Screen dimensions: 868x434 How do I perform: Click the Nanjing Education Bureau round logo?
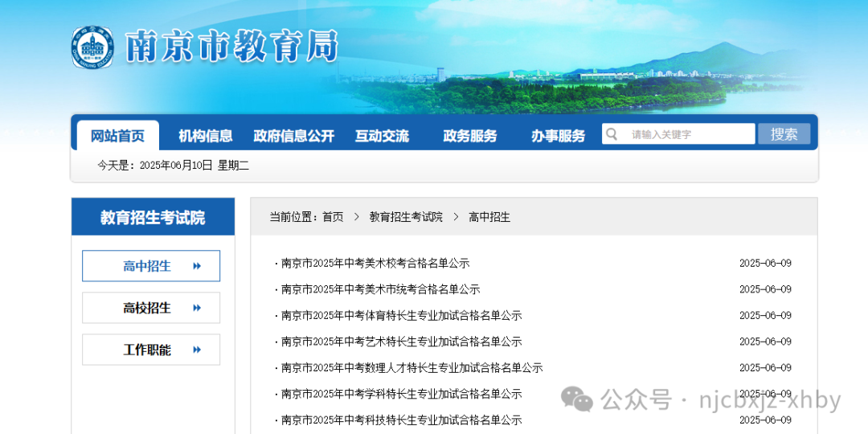pyautogui.click(x=92, y=48)
